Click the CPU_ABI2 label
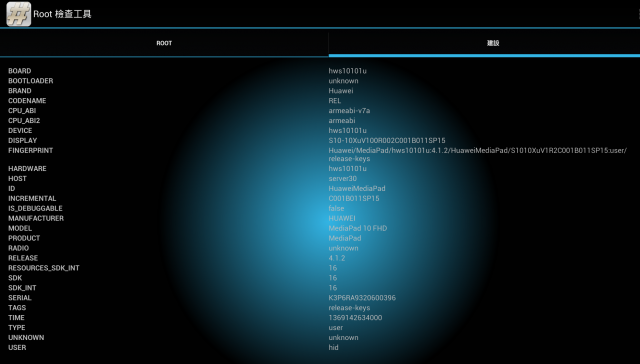 pos(24,121)
